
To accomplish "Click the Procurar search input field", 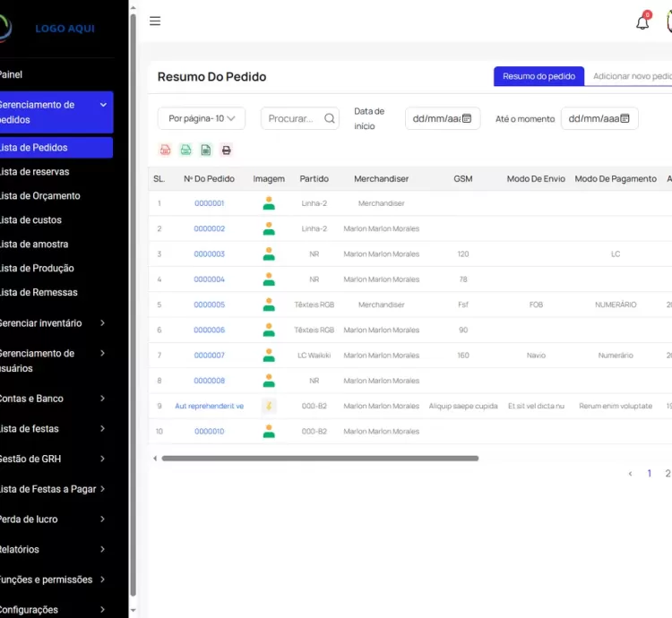I will [x=290, y=118].
